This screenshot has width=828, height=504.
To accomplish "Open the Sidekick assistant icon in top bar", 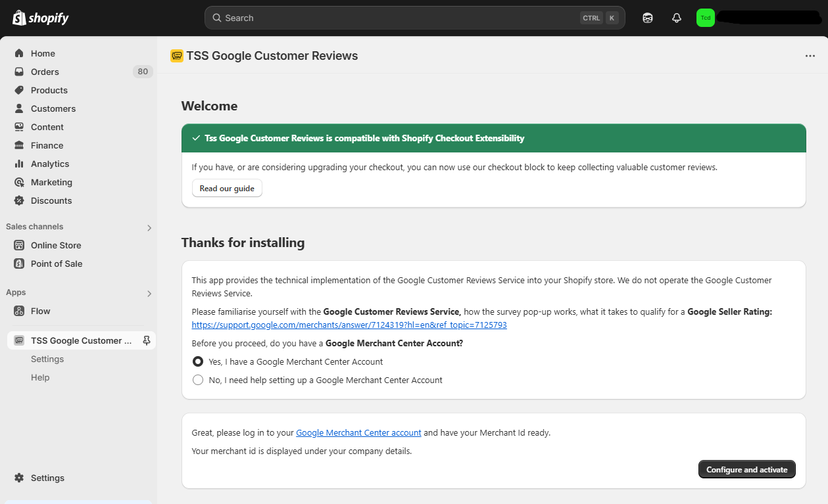I will [648, 18].
